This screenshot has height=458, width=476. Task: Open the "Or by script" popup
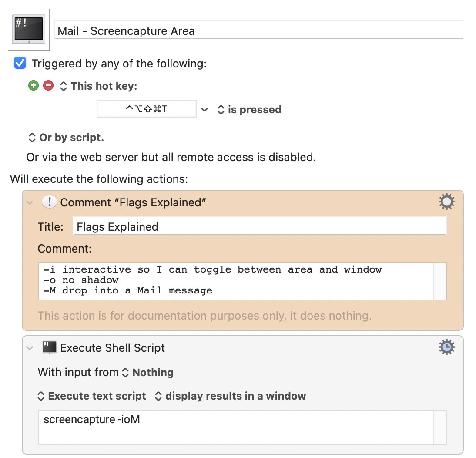pyautogui.click(x=66, y=138)
